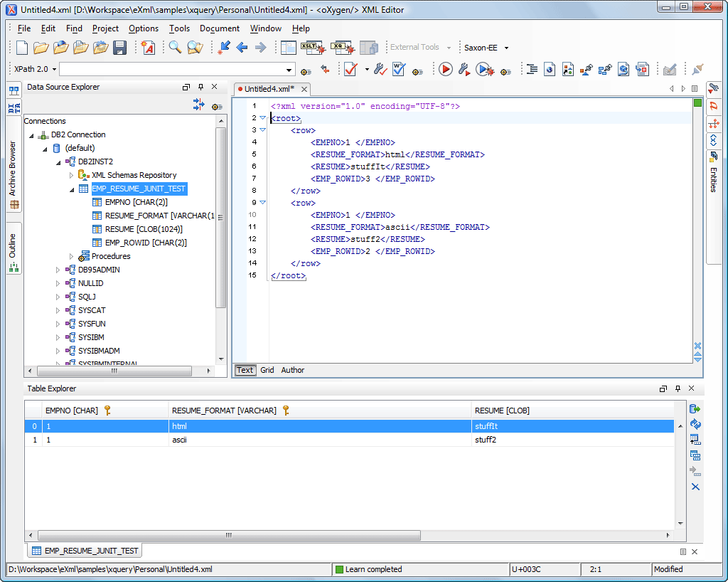Open the Saxon-EE processor dropdown

505,47
